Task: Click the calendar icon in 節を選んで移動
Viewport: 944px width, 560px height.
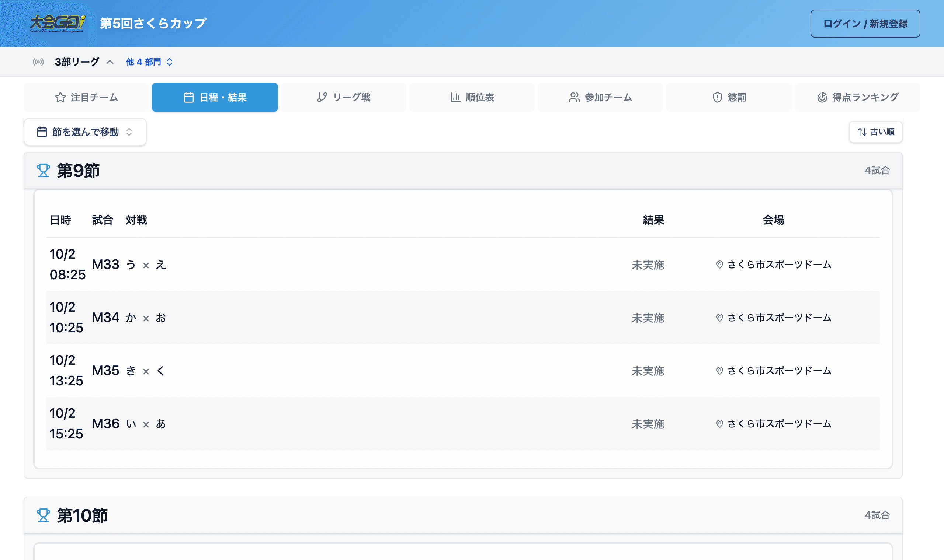Action: [42, 132]
